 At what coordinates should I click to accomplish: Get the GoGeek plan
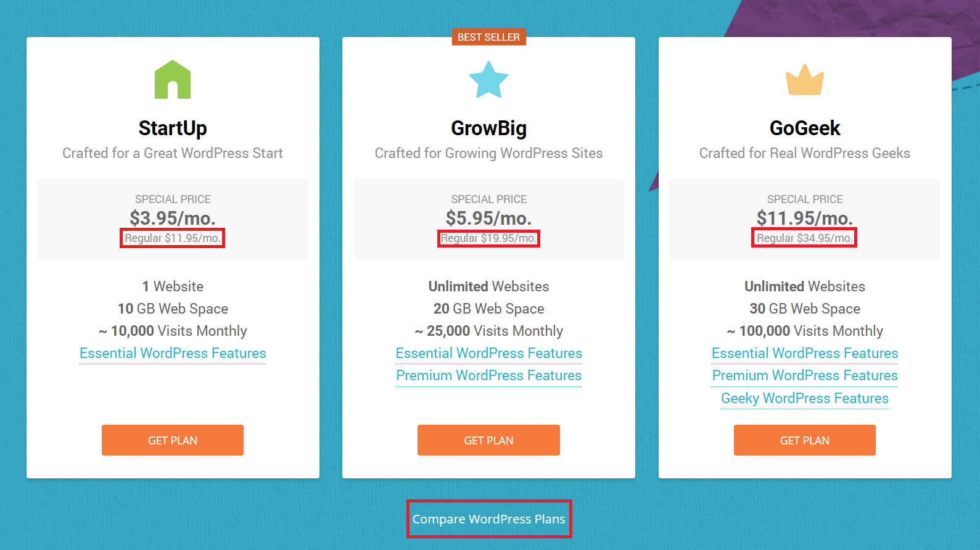pyautogui.click(x=805, y=440)
